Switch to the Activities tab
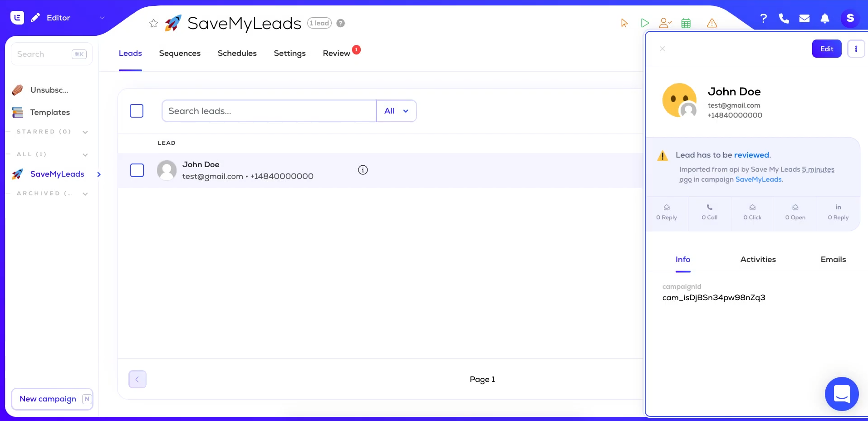The height and width of the screenshot is (421, 868). click(758, 259)
